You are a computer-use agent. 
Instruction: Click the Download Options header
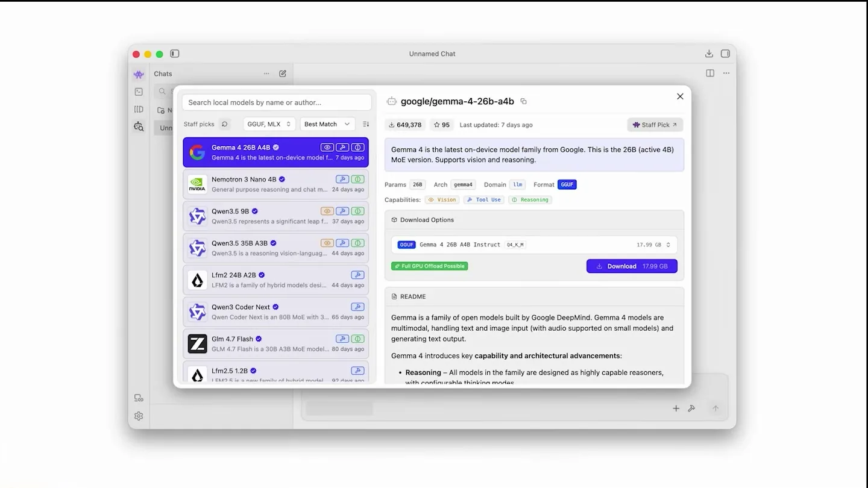pos(534,220)
